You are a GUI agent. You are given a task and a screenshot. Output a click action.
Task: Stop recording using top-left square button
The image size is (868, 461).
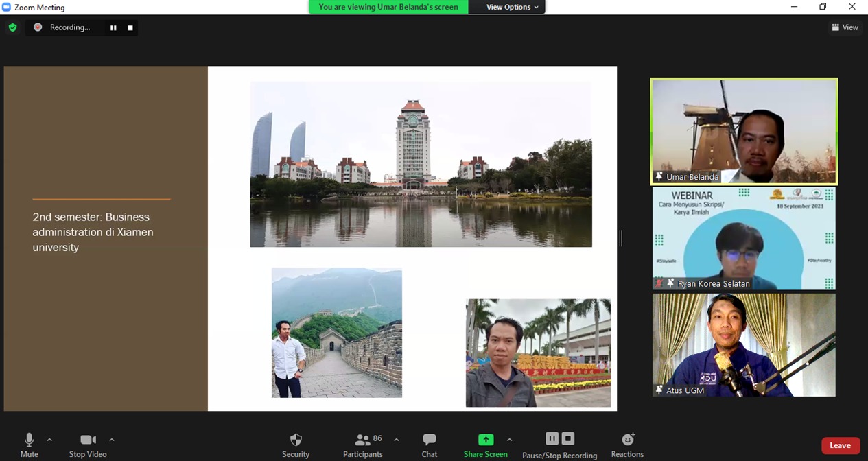[130, 28]
